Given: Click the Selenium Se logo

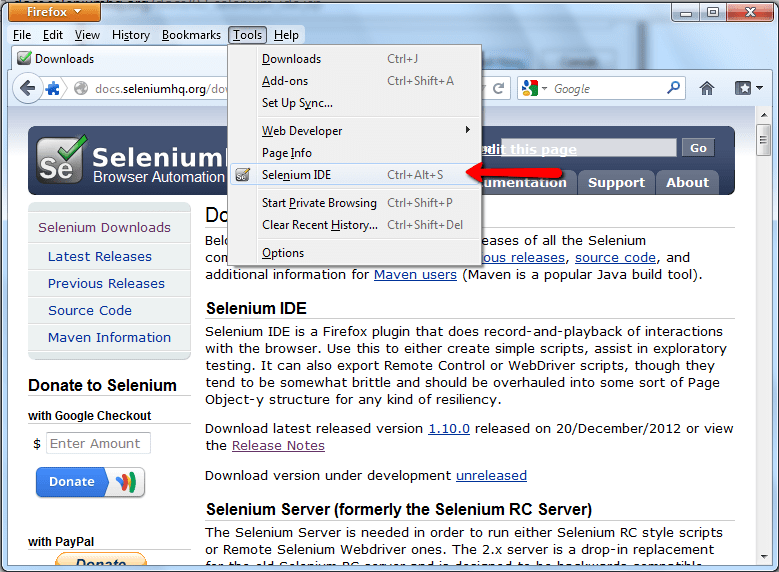Looking at the screenshot, I should [x=62, y=160].
